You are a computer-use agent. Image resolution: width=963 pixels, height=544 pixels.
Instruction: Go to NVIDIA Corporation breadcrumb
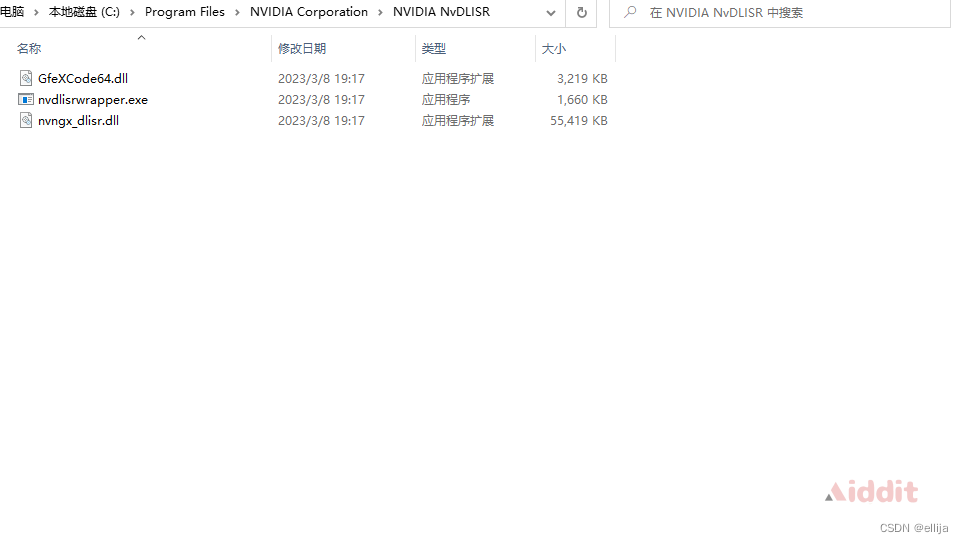click(x=309, y=12)
